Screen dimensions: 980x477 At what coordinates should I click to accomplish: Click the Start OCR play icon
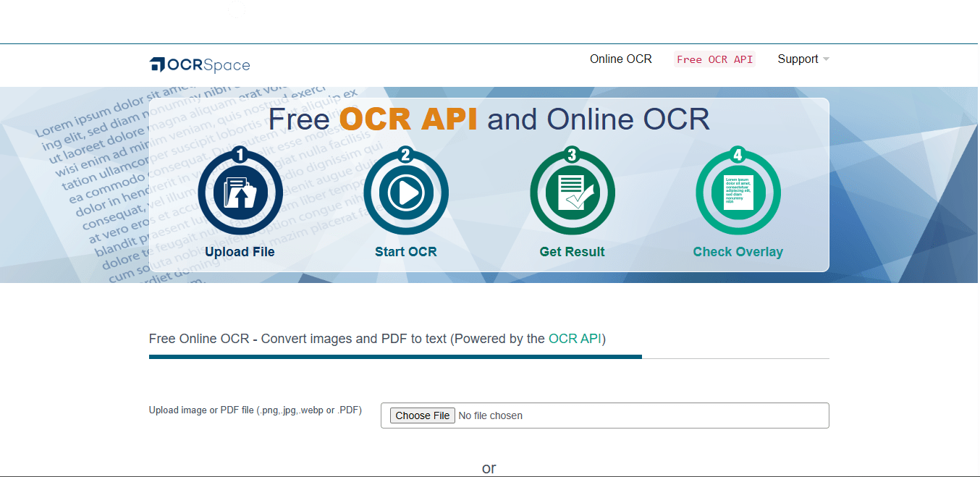[x=406, y=192]
